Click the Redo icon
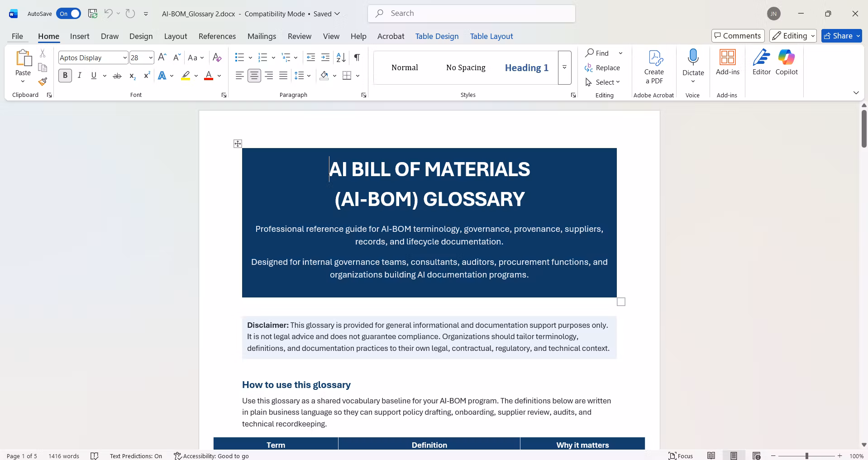This screenshot has width=868, height=460. click(x=130, y=14)
